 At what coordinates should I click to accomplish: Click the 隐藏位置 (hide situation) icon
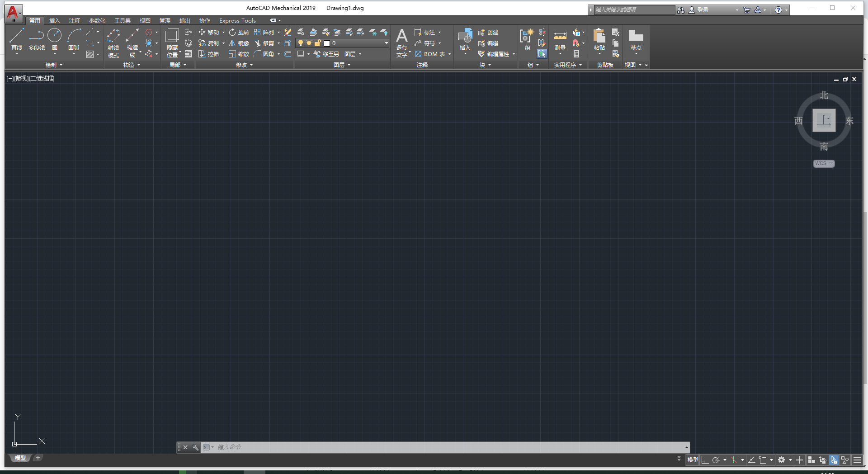point(172,35)
